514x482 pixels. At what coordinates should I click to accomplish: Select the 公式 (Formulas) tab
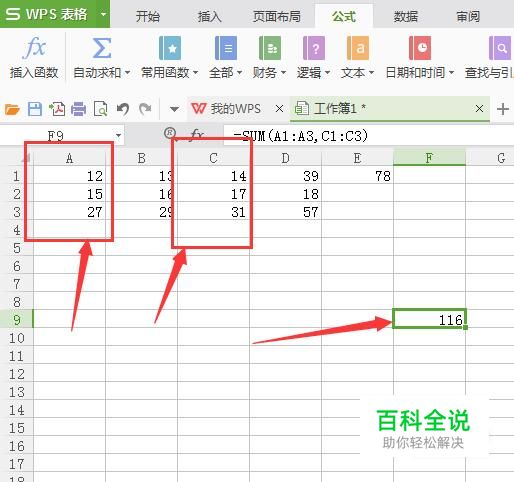pyautogui.click(x=344, y=16)
